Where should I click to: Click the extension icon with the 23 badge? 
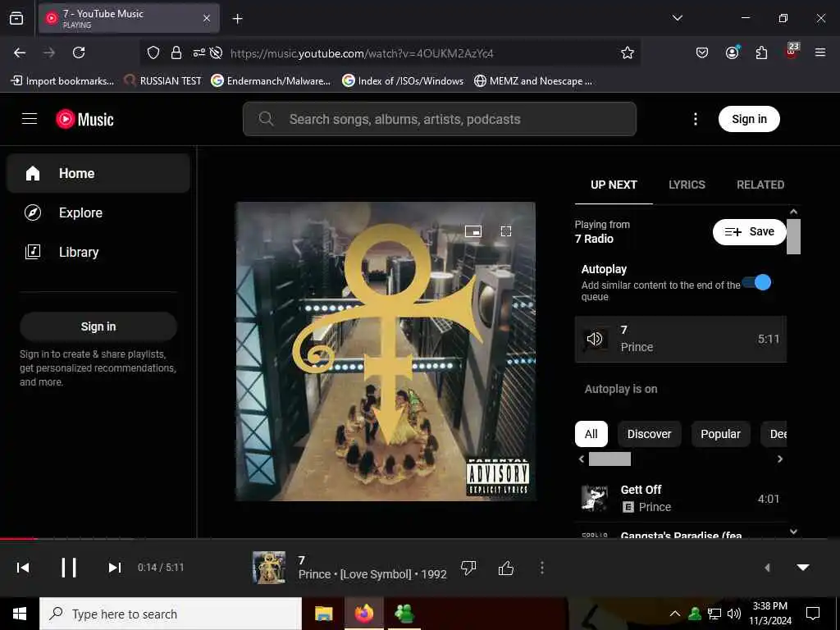pyautogui.click(x=792, y=52)
